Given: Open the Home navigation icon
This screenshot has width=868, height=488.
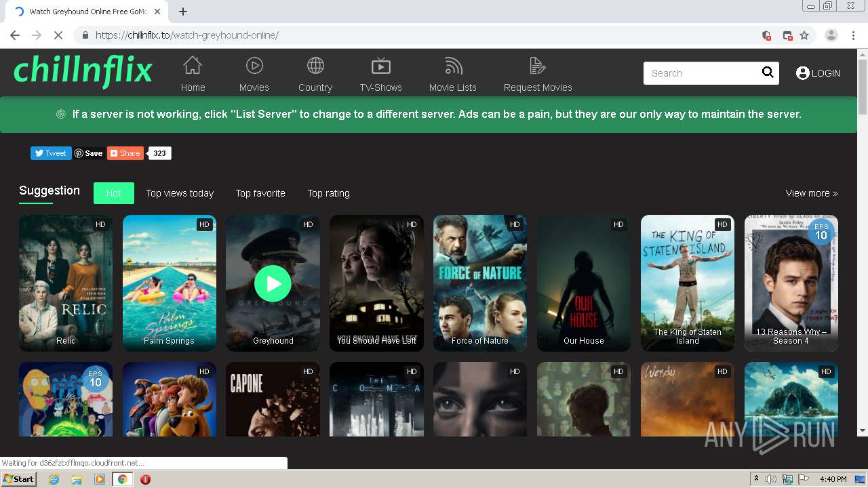Looking at the screenshot, I should [193, 66].
